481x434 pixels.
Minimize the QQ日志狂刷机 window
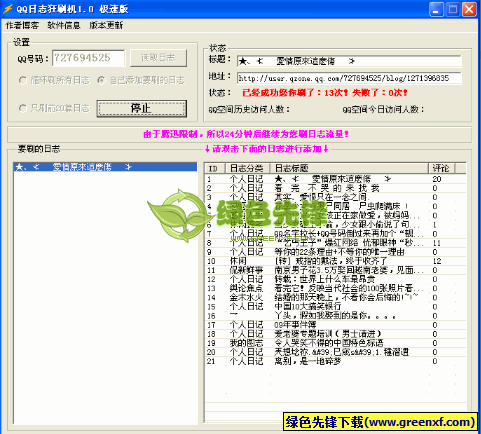(x=436, y=9)
